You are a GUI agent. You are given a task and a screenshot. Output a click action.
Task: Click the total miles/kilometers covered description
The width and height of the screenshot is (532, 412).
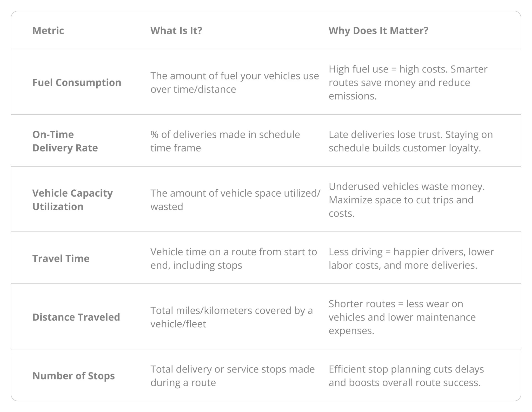point(231,317)
